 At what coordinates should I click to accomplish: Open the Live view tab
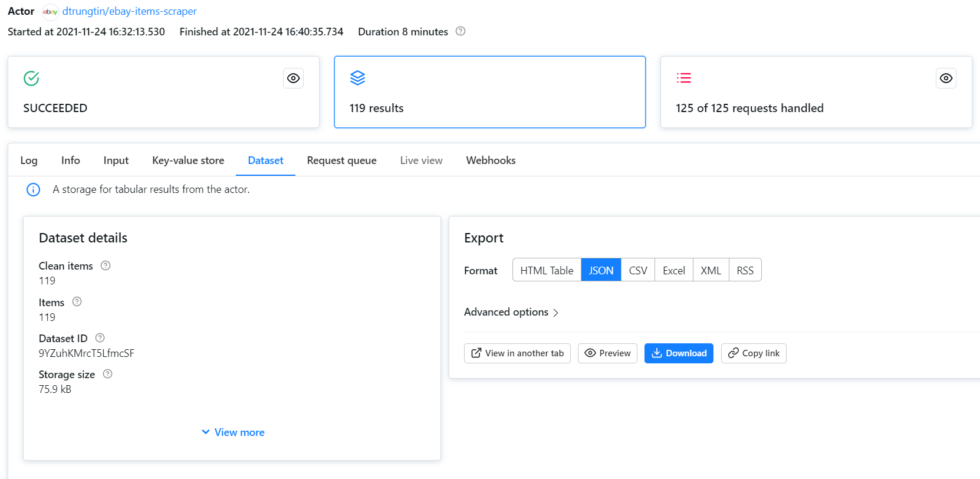[x=421, y=160]
